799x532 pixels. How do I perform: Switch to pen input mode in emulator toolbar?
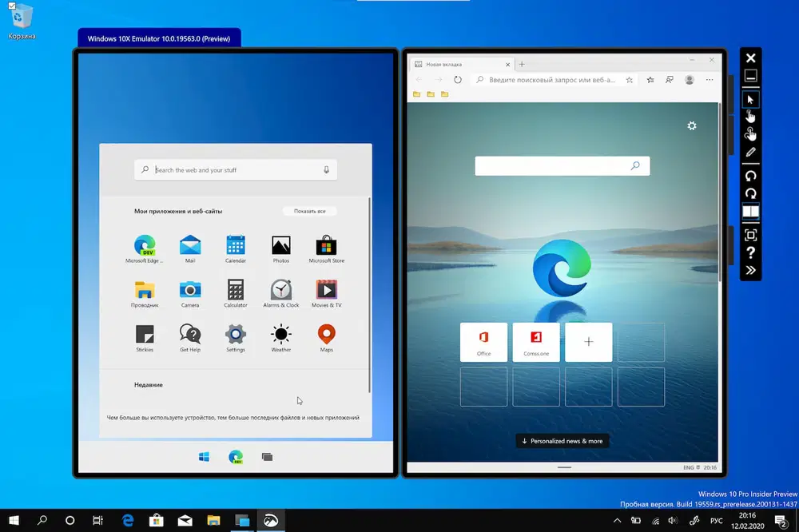coord(749,152)
